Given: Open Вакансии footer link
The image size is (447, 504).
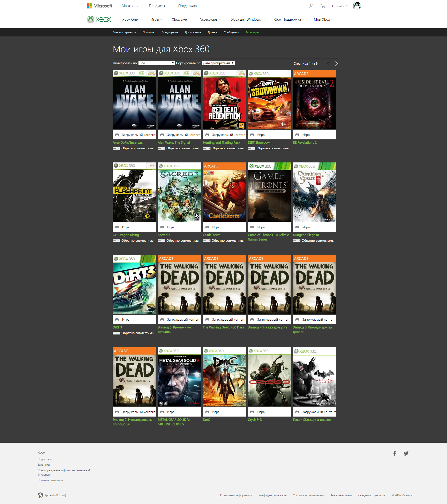Looking at the screenshot, I should pyautogui.click(x=44, y=465).
